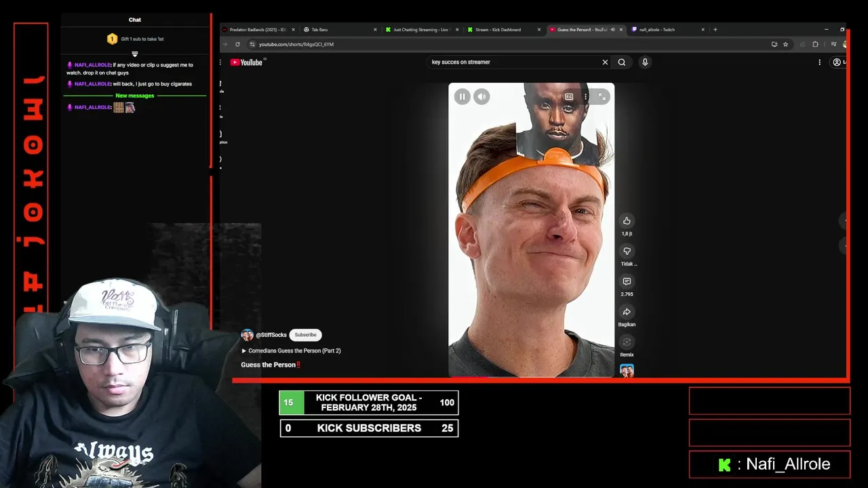The height and width of the screenshot is (488, 868).
Task: View site information icon in address bar
Action: (x=252, y=44)
